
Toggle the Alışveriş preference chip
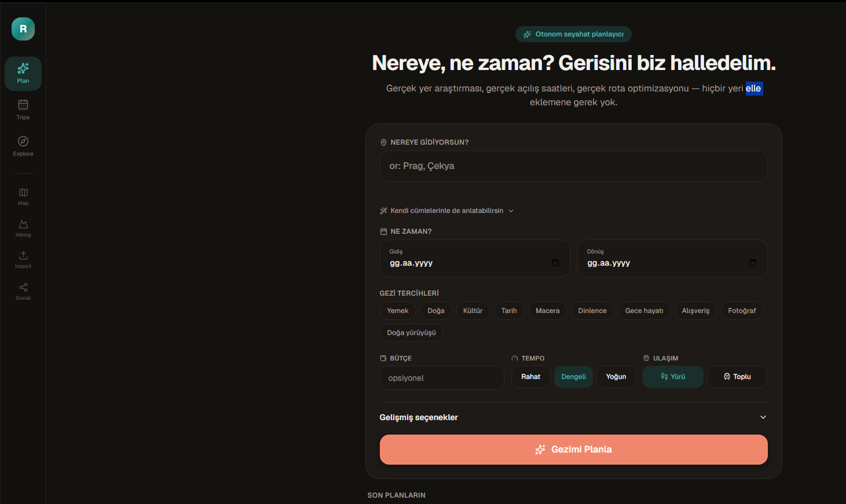point(695,311)
